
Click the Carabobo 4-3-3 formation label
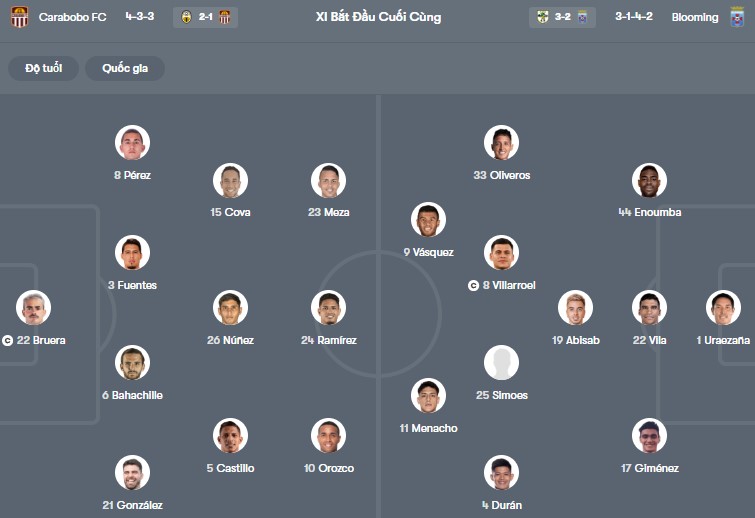(141, 17)
